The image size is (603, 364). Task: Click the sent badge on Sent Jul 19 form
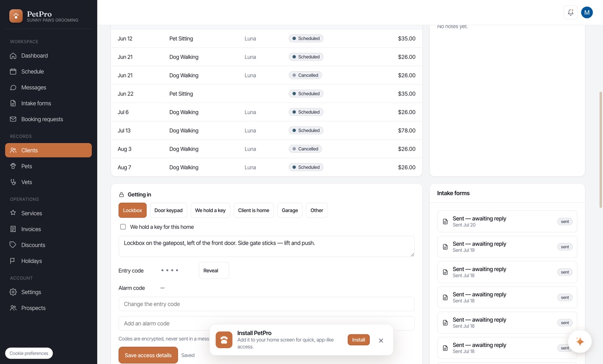(x=564, y=247)
